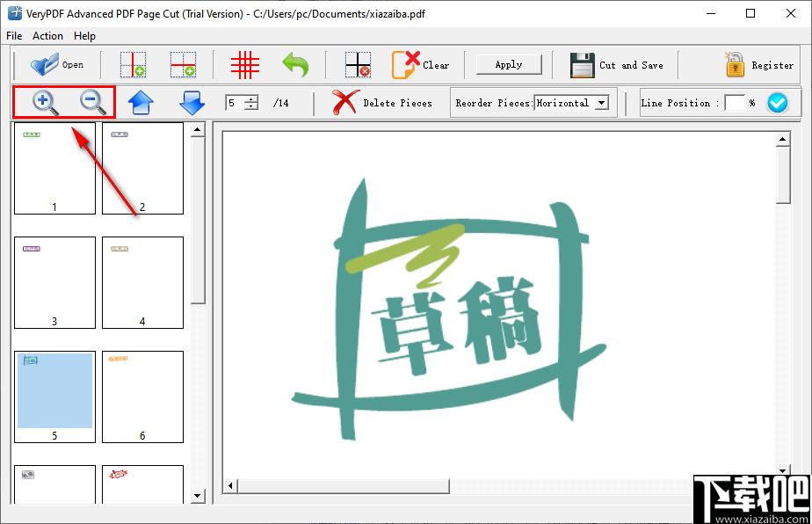Confirm line position with blue checkmark
The image size is (812, 524).
pos(778,103)
